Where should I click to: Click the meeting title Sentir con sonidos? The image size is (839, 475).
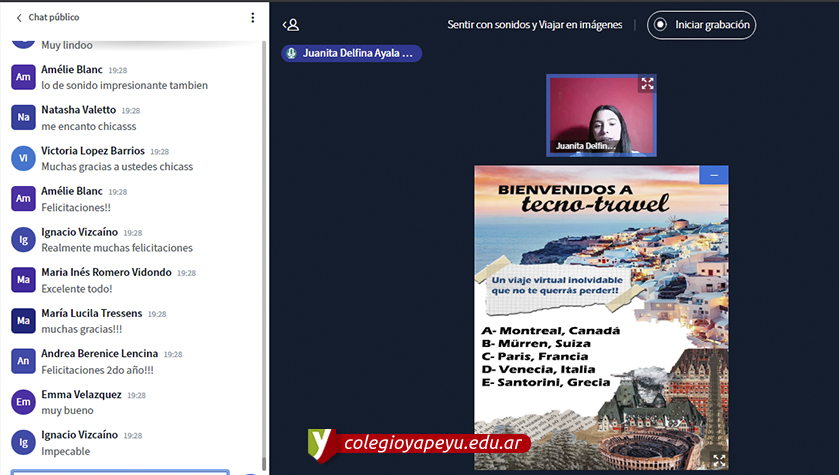[534, 25]
